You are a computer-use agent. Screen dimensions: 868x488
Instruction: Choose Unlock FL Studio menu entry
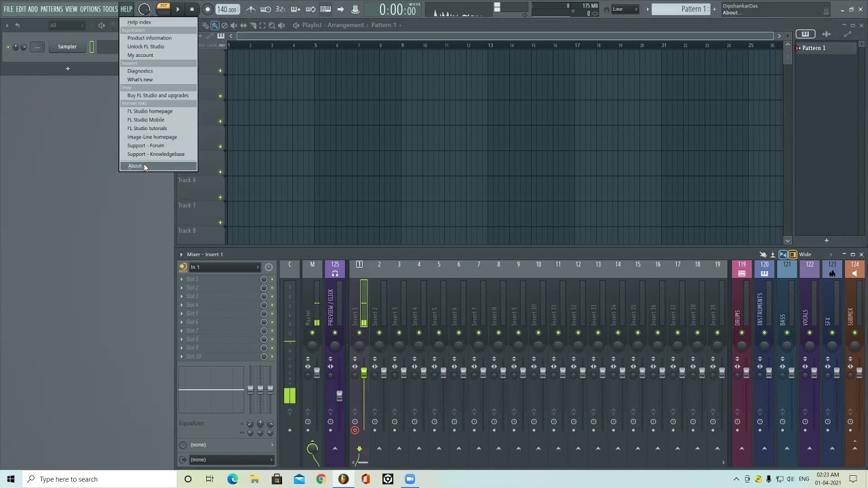click(x=158, y=46)
